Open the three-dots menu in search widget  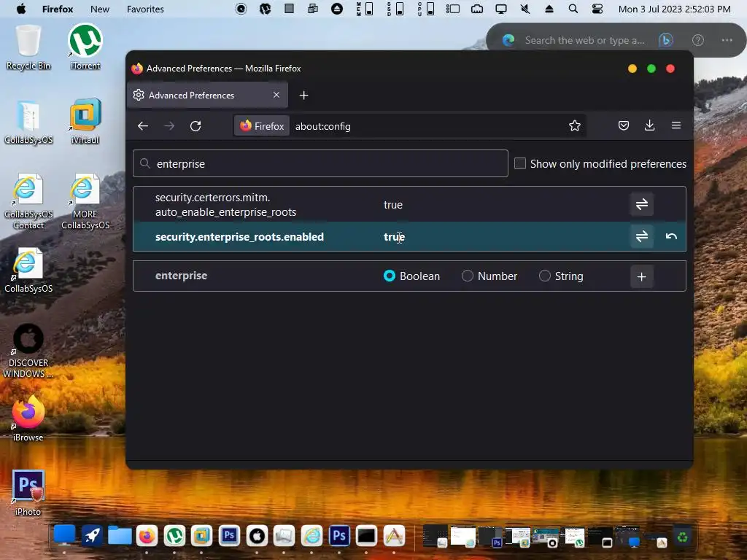(x=727, y=40)
